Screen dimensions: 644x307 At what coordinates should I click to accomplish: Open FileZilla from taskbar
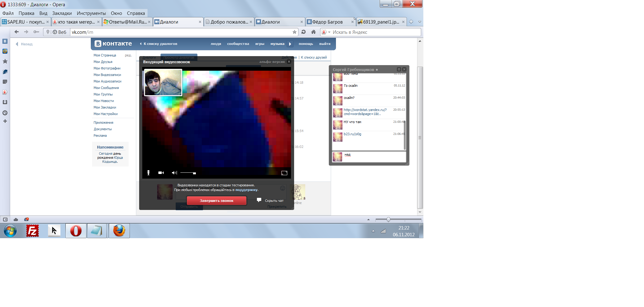(x=33, y=231)
